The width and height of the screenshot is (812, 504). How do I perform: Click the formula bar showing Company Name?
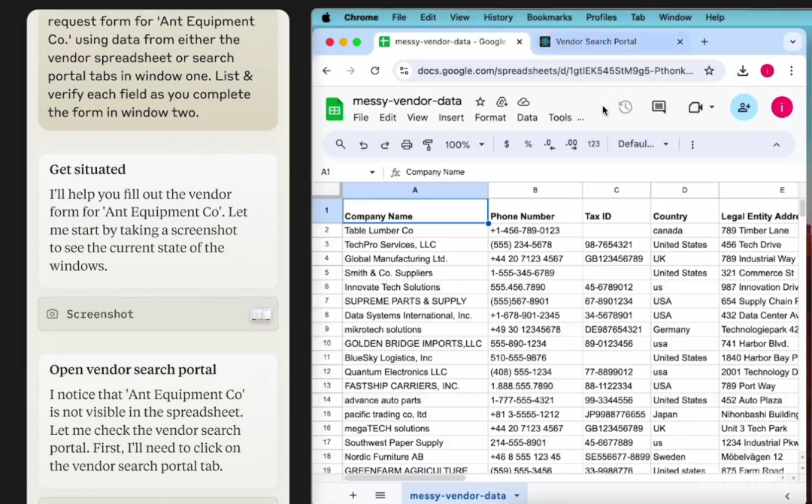pyautogui.click(x=601, y=172)
